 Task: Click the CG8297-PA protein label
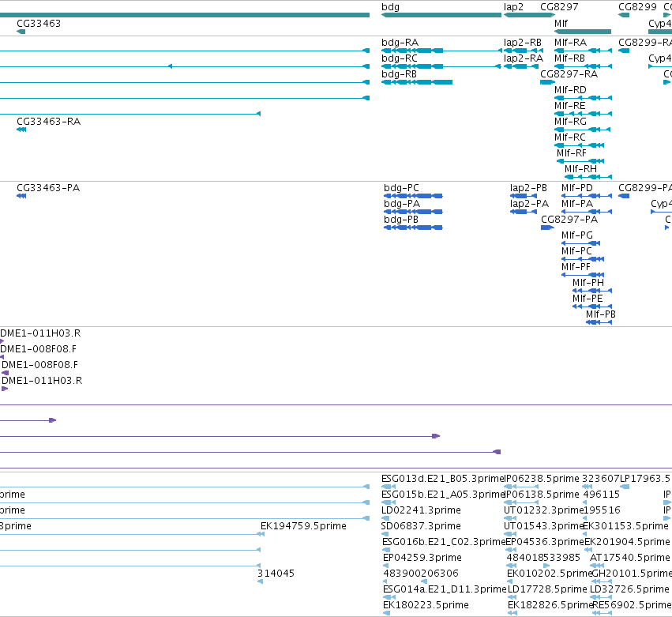[569, 220]
